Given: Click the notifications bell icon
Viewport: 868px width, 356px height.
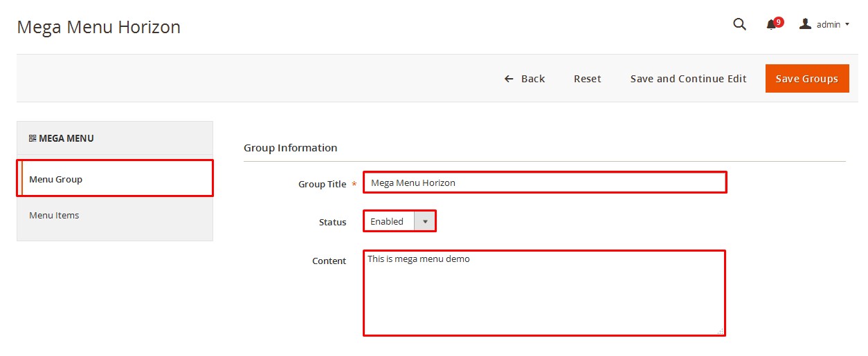Looking at the screenshot, I should tap(770, 25).
